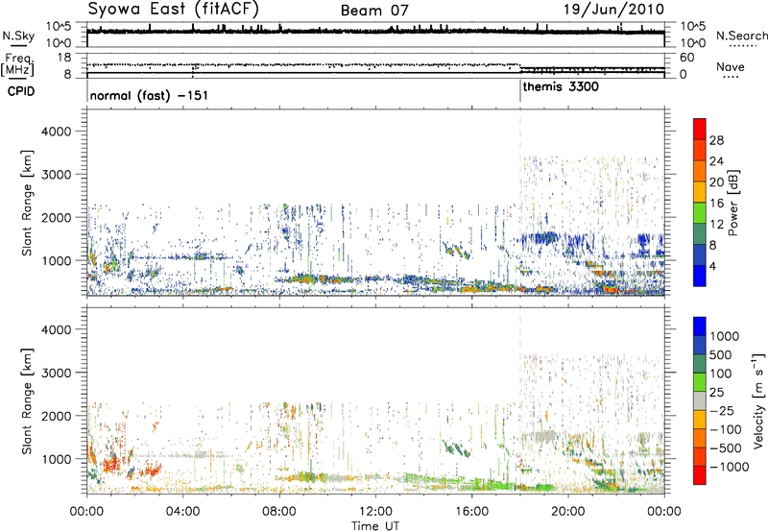Viewport: 768px width, 532px height.
Task: Select the 'Beam 07' header label
Action: click(374, 11)
